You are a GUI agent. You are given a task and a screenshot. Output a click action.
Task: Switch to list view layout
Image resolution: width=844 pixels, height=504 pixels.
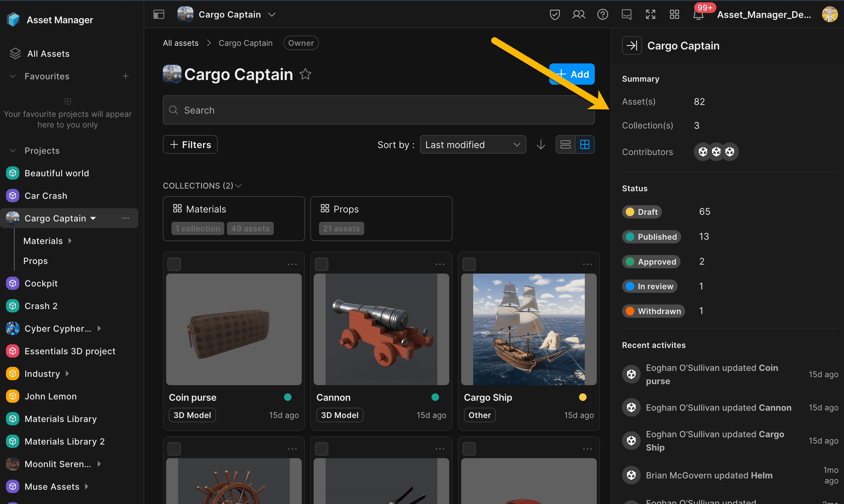[x=565, y=145]
